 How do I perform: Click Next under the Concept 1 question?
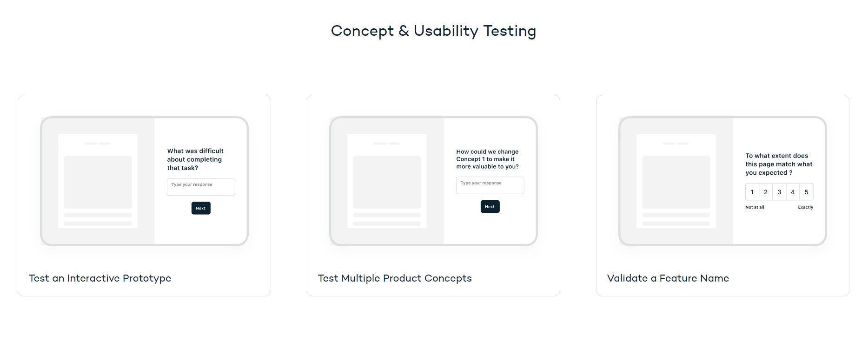click(x=490, y=207)
